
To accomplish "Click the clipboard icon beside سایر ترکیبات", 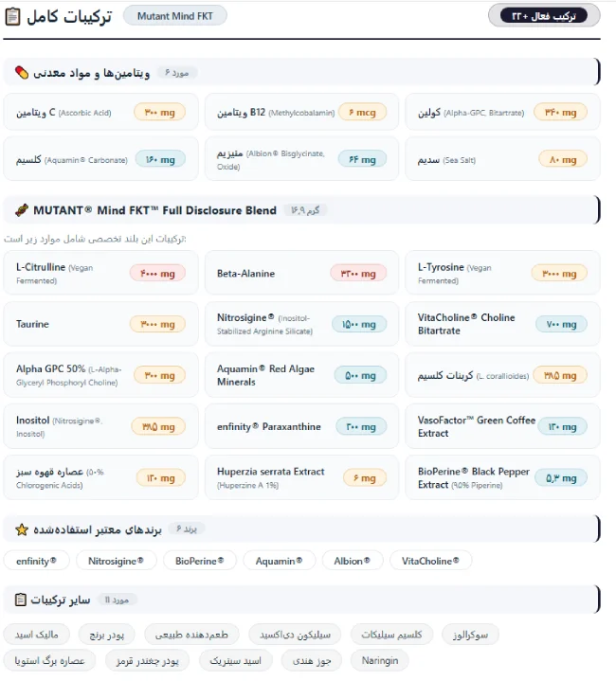I will click(x=21, y=600).
